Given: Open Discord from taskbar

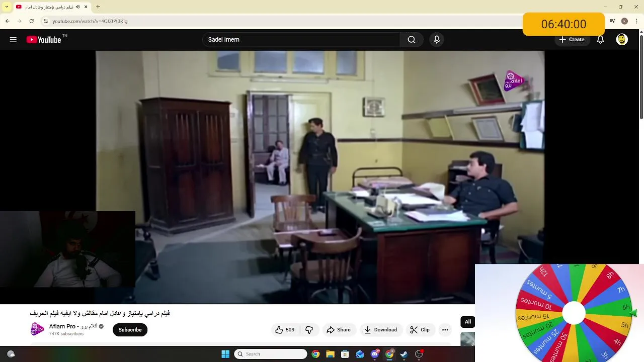Looking at the screenshot, I should point(374,354).
